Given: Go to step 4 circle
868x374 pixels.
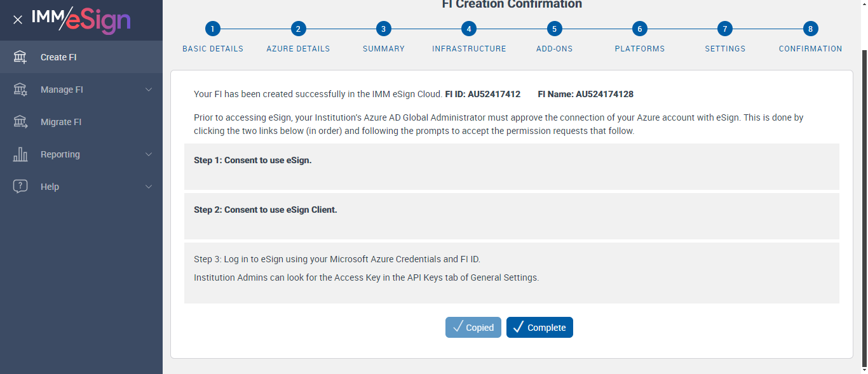Looking at the screenshot, I should (x=469, y=29).
